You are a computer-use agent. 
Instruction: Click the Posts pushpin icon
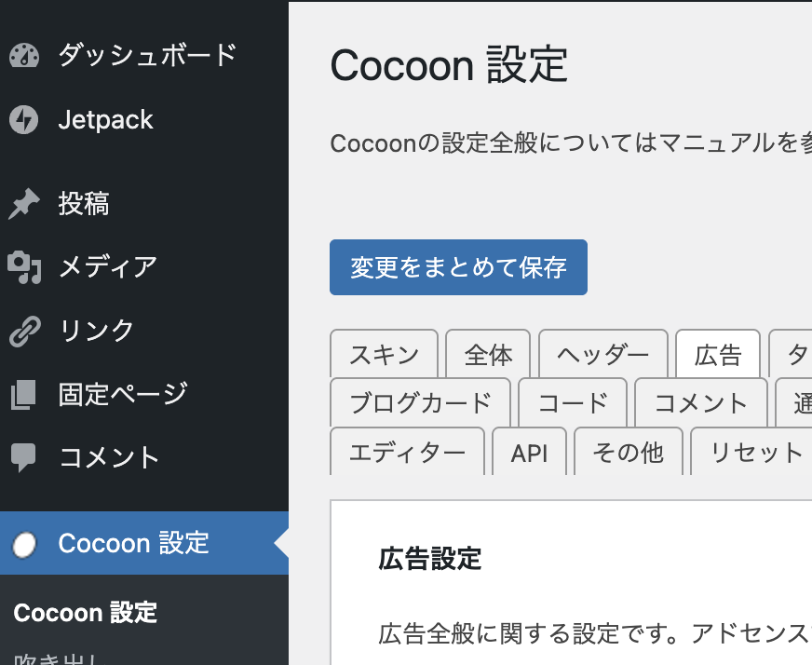[24, 204]
